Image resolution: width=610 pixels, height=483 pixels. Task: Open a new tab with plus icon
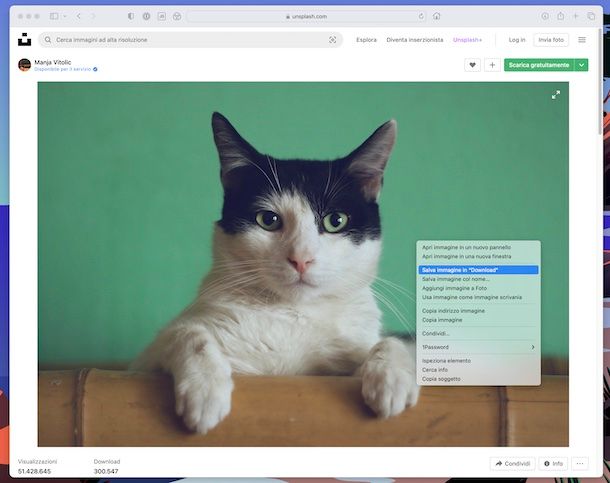click(x=575, y=16)
